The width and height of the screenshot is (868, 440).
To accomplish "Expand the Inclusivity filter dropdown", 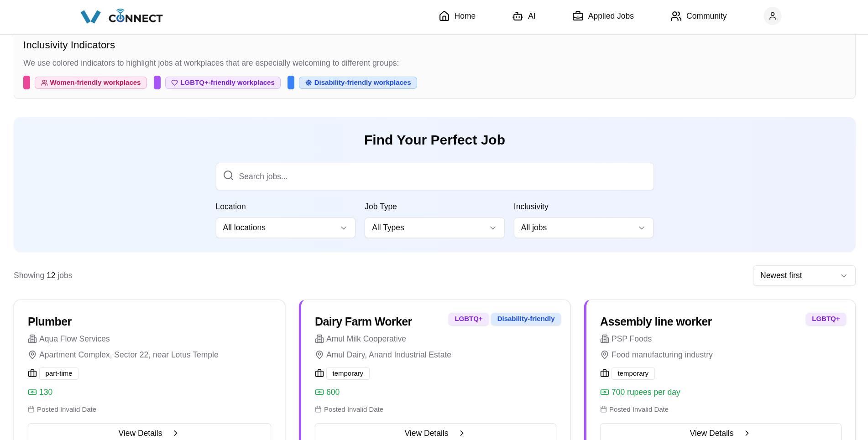I will coord(583,228).
